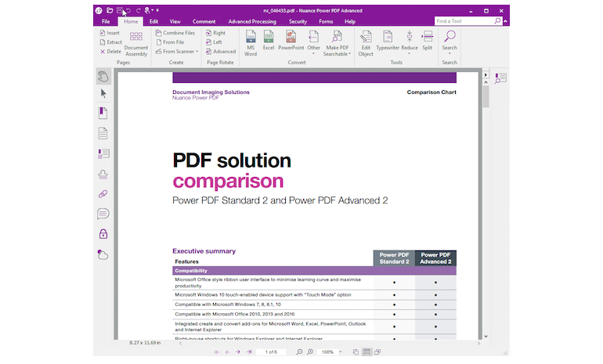Open the checklist panel icon in the sidebar
The width and height of the screenshot is (603, 364).
tap(103, 153)
